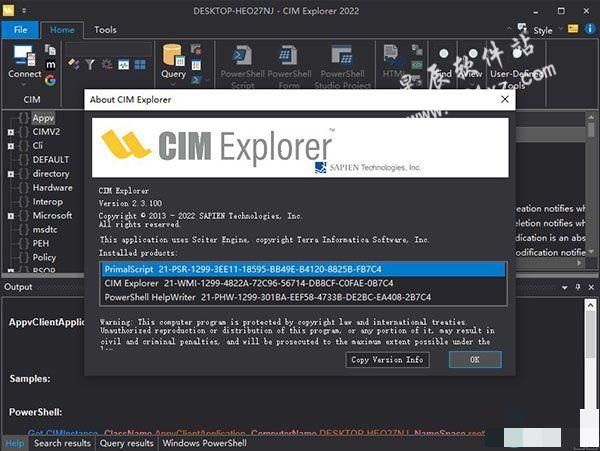This screenshot has width=600, height=451.
Task: Click the gear with red line icon
Action: pyautogui.click(x=107, y=64)
